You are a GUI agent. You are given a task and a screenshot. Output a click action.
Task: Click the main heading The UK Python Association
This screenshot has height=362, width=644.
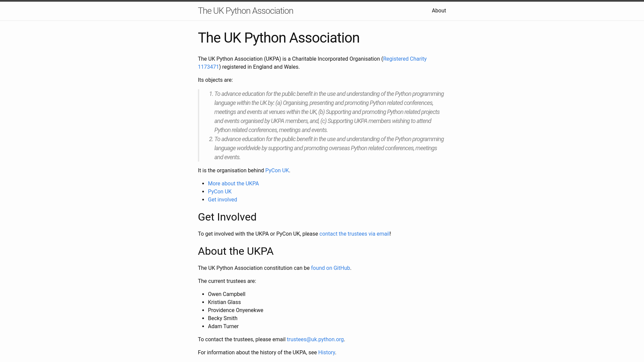(279, 38)
